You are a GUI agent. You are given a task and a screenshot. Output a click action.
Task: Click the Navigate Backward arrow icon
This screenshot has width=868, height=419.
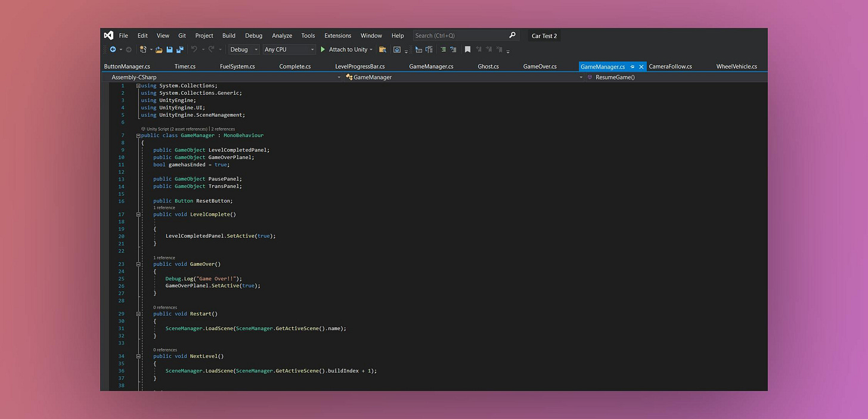point(113,49)
